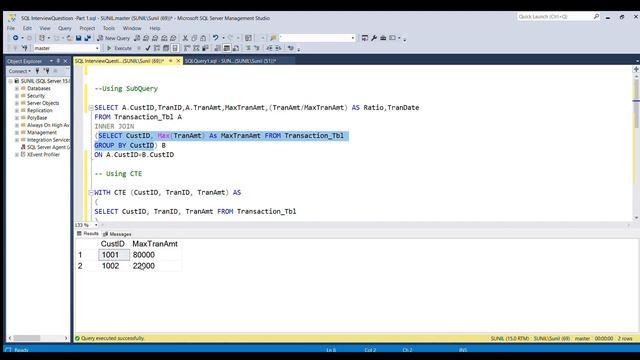
Task: Toggle IntelliSense Enabled button
Action: 175,48
